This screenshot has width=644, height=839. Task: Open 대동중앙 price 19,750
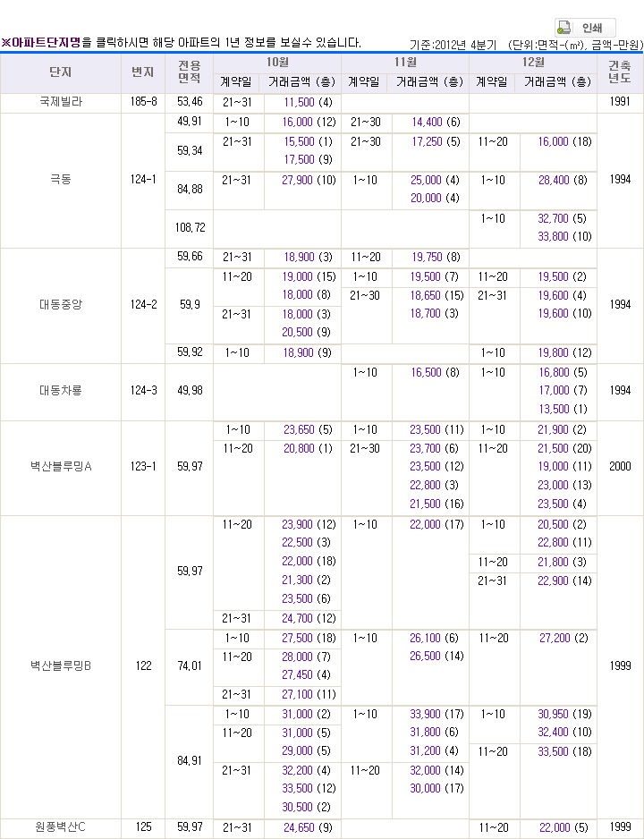tap(427, 258)
